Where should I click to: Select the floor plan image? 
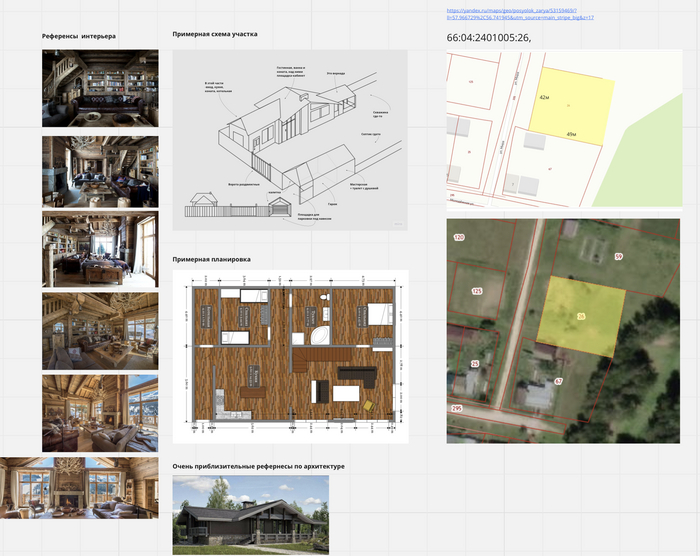point(290,356)
